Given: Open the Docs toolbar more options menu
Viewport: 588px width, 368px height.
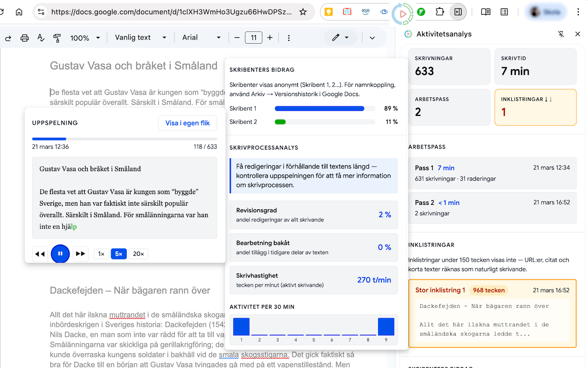Looking at the screenshot, I should coord(289,38).
